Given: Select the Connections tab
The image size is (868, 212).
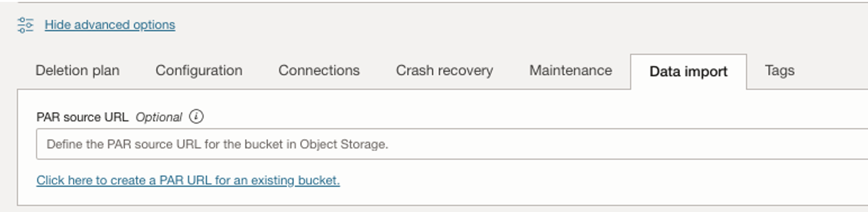Looking at the screenshot, I should [x=319, y=71].
